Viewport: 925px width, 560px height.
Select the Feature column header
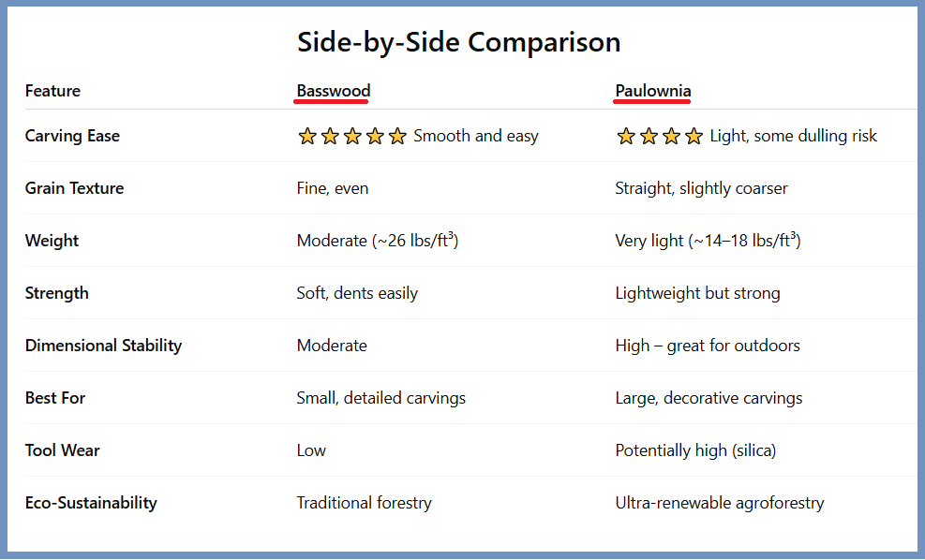point(52,91)
